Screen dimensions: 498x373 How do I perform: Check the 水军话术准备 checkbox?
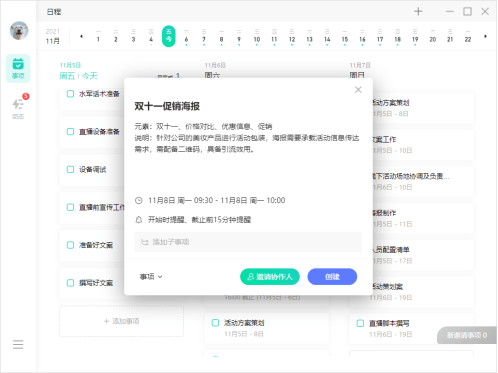[70, 94]
